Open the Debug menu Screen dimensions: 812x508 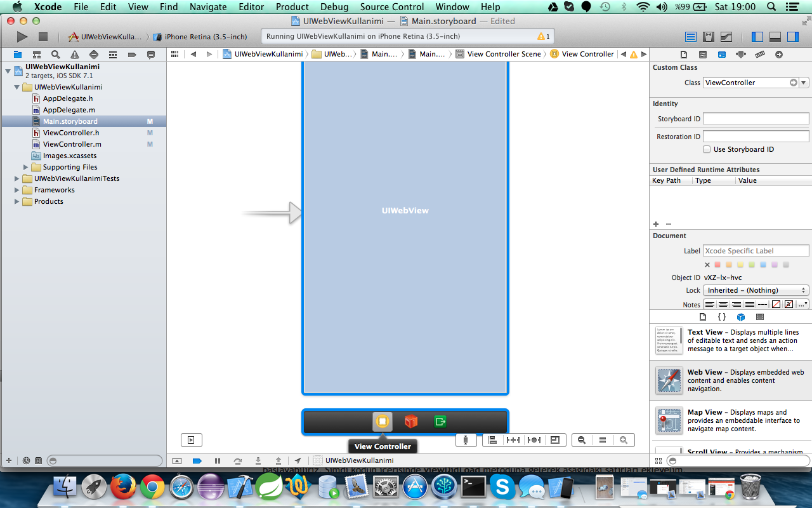point(334,7)
